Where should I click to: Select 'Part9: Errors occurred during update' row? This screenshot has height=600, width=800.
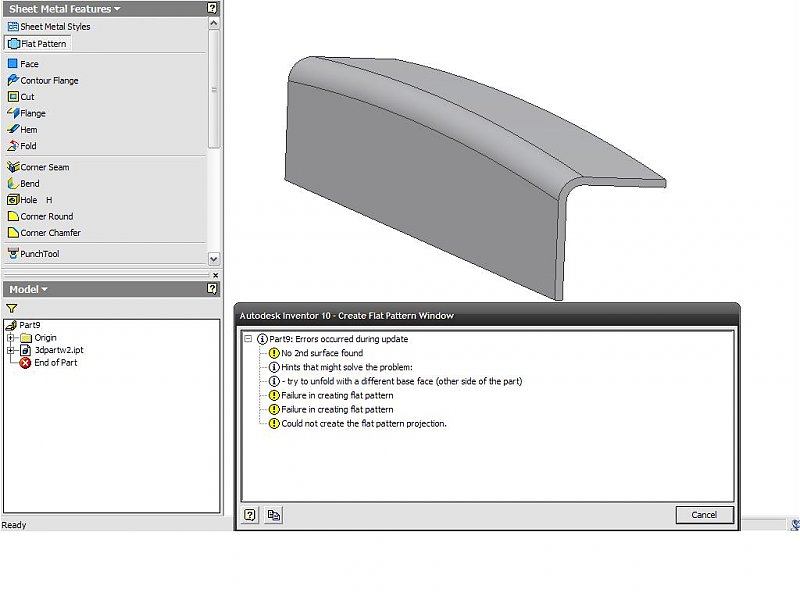click(333, 339)
